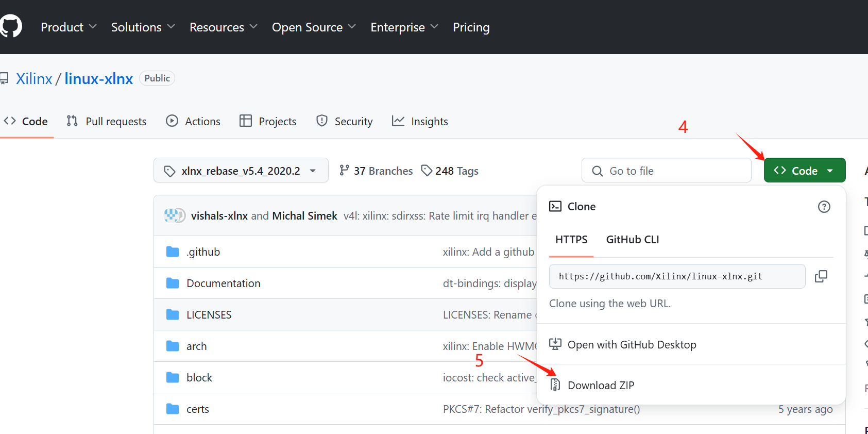
Task: Open the Product dropdown menu
Action: (x=69, y=27)
